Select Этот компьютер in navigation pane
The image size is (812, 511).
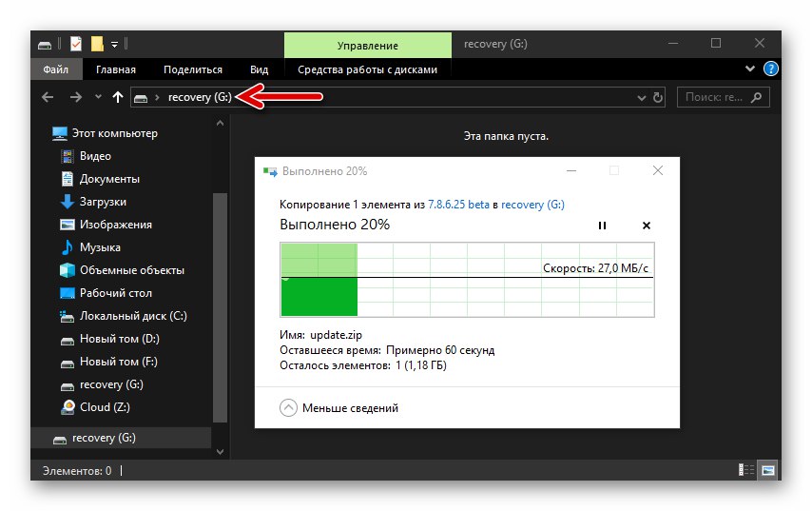coord(114,133)
